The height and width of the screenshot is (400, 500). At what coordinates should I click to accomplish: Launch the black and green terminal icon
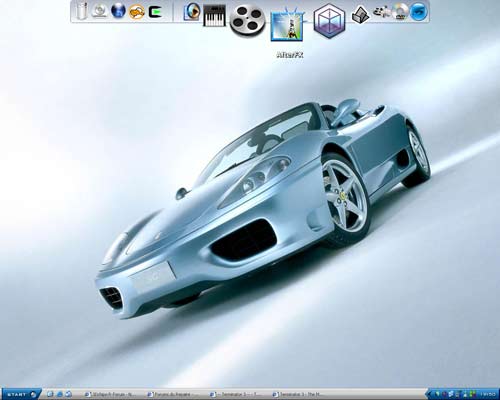[x=155, y=12]
